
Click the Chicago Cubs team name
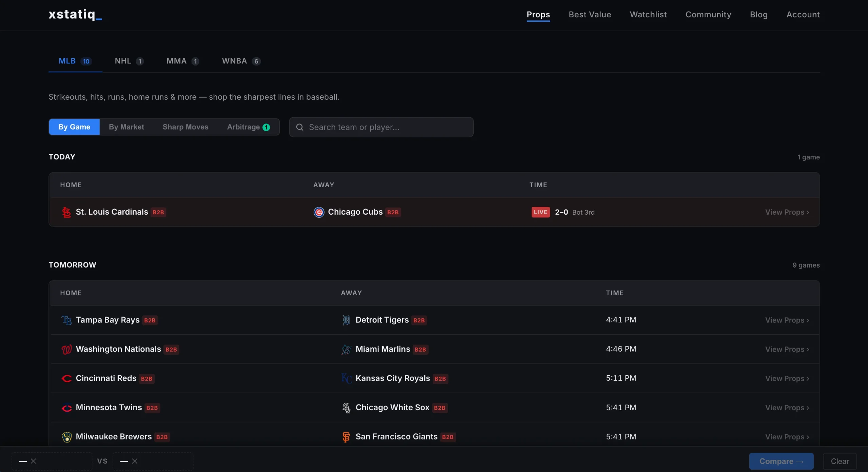pos(355,212)
